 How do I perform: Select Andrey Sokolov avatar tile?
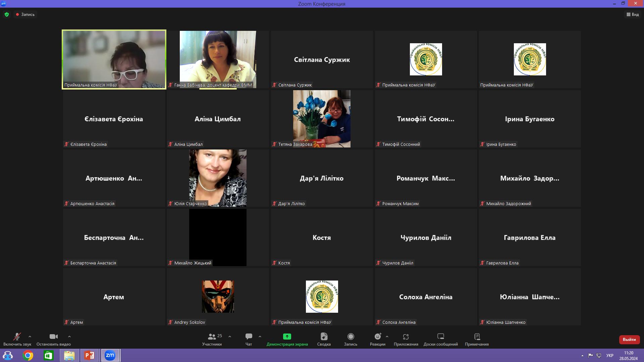click(x=218, y=297)
